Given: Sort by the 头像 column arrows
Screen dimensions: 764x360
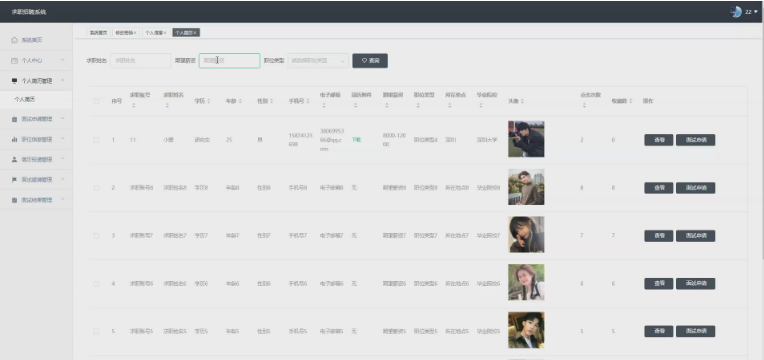Looking at the screenshot, I should tap(522, 101).
